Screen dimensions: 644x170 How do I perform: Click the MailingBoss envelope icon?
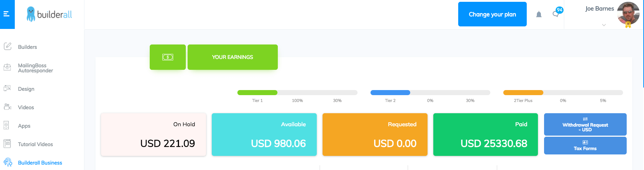tap(7, 67)
